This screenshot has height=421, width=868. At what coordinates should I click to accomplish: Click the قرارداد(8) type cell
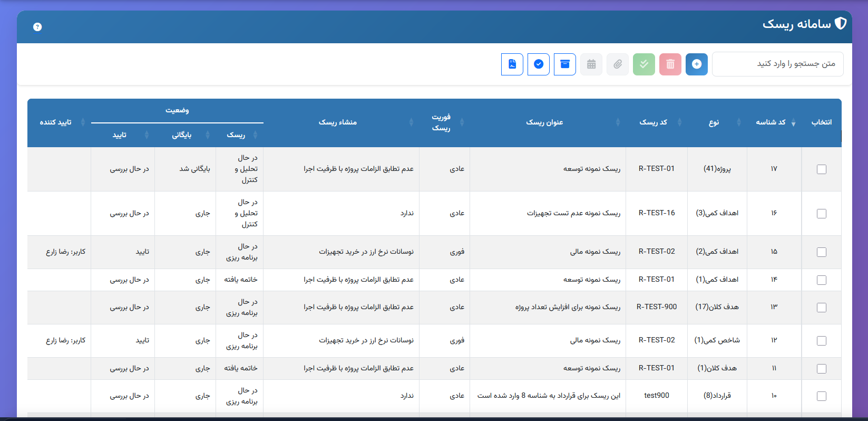(717, 396)
